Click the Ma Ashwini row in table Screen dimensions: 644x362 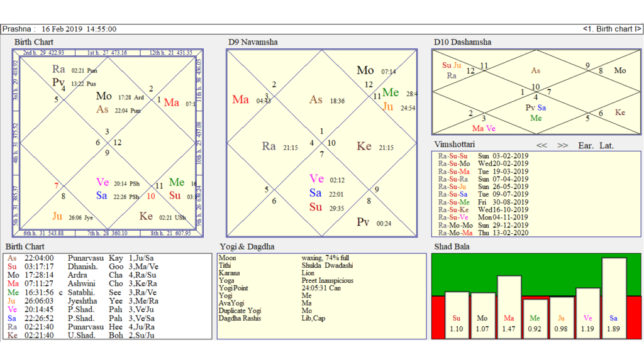point(82,283)
